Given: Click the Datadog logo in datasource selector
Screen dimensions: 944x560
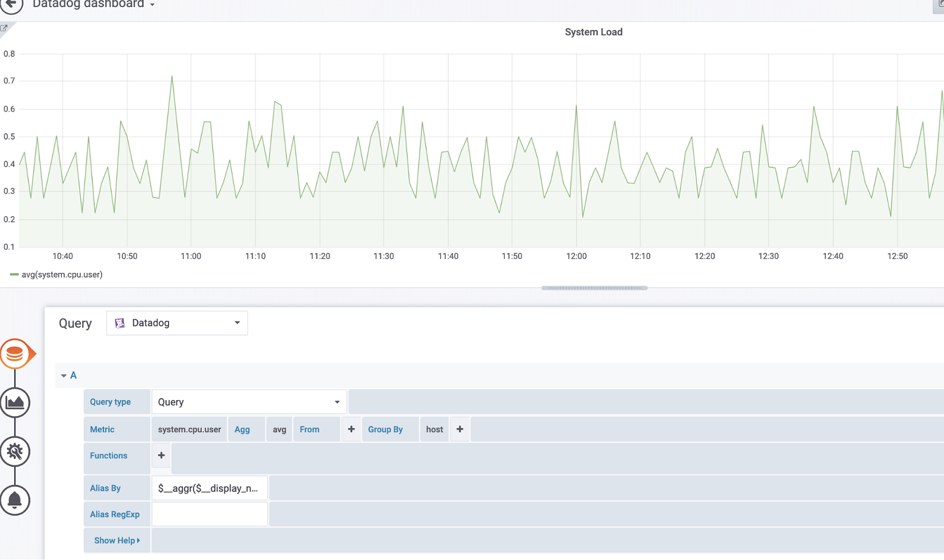Looking at the screenshot, I should click(120, 322).
